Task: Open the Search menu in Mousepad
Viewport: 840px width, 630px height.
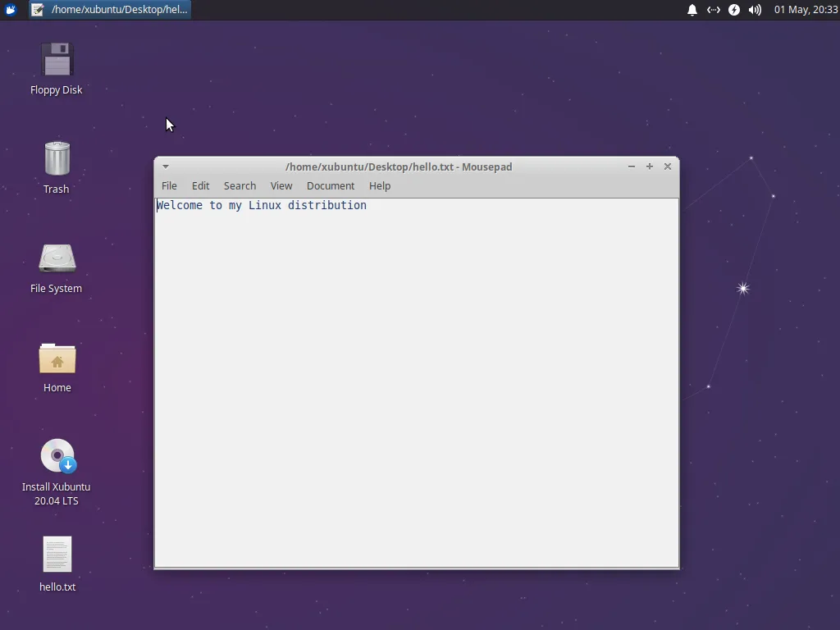Action: [240, 186]
